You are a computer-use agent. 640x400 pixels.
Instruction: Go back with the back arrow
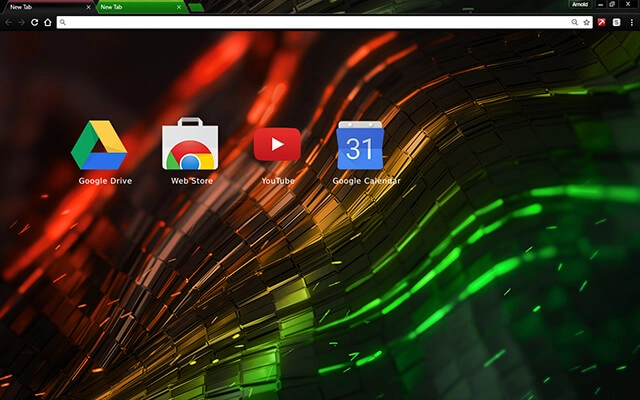point(9,22)
